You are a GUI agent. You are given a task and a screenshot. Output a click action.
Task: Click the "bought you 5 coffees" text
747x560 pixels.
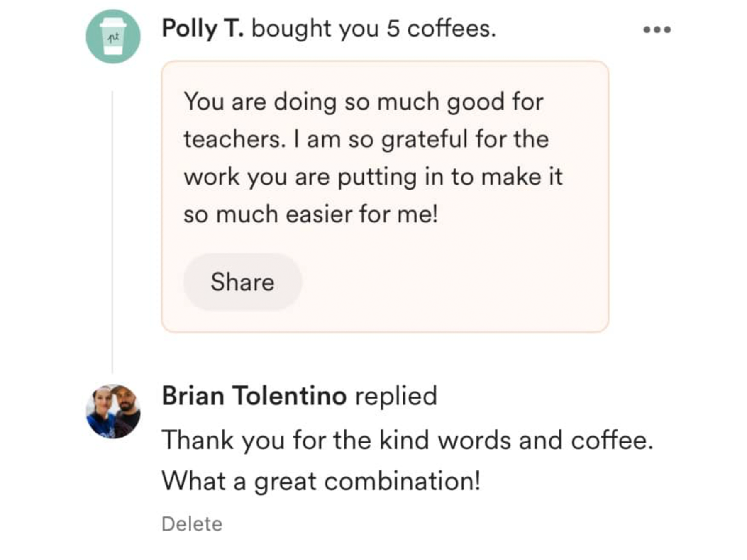(373, 29)
